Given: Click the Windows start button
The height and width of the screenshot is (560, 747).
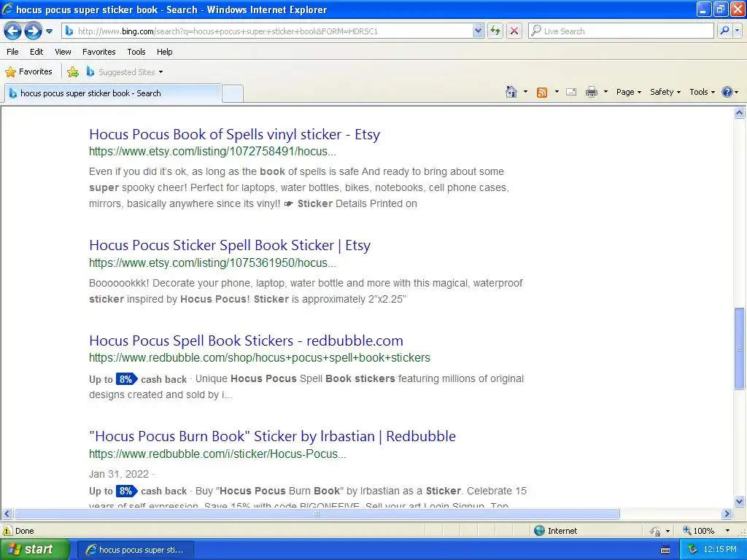Looking at the screenshot, I should pos(34,550).
